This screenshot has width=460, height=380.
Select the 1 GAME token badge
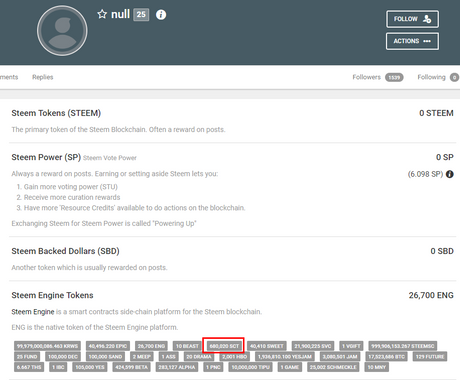(x=289, y=367)
